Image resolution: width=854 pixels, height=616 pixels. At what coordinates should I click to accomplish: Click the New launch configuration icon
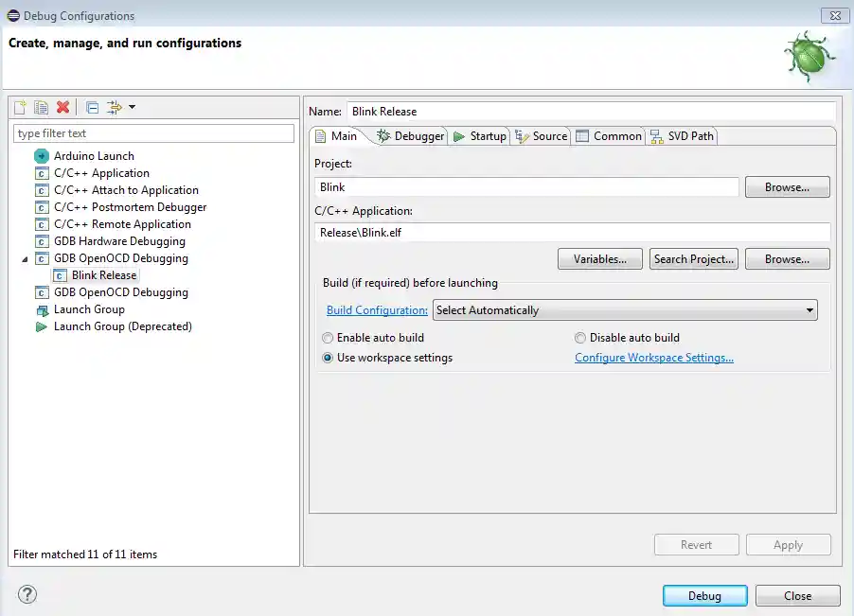click(x=20, y=108)
